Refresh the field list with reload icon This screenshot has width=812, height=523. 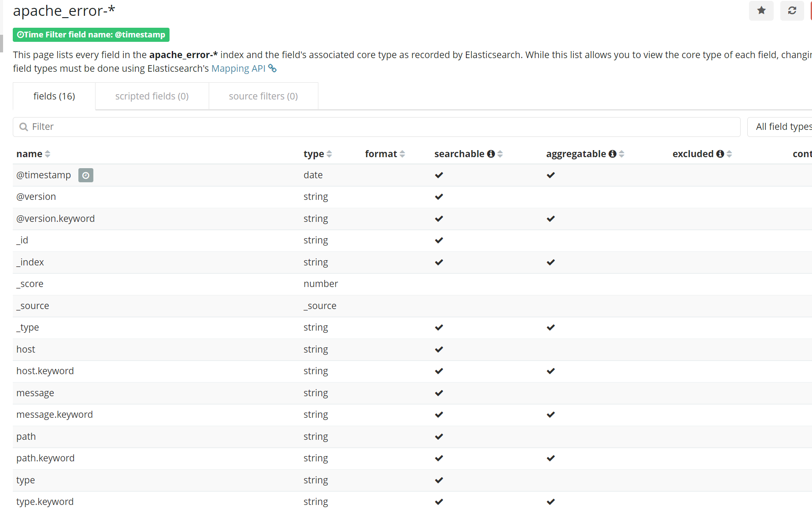pos(792,11)
